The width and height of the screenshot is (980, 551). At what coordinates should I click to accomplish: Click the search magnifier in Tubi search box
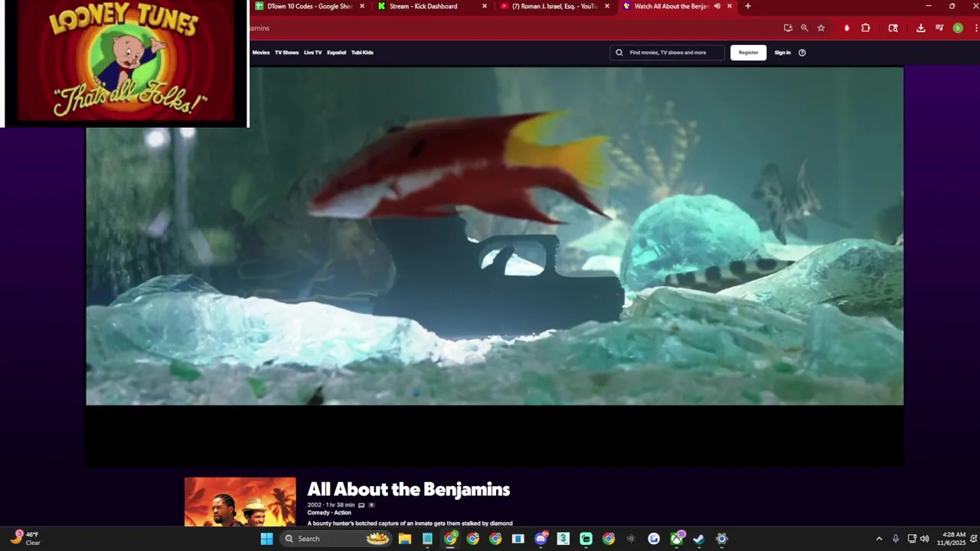[x=619, y=53]
